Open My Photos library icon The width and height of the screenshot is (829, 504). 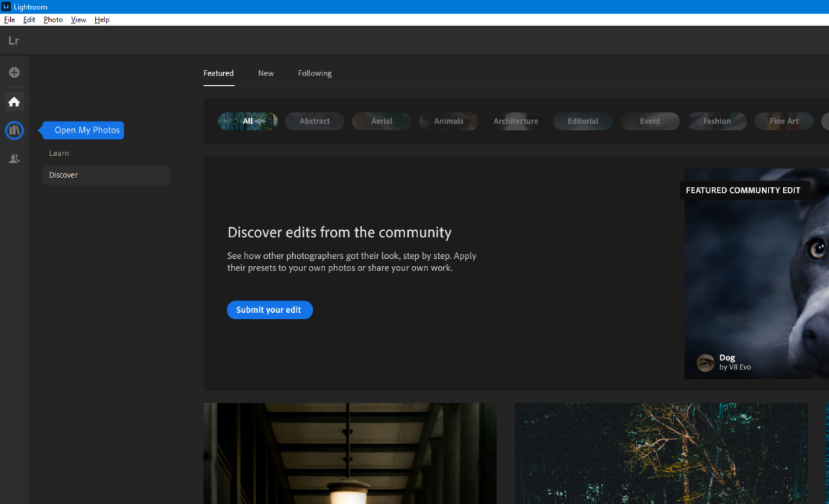14,130
